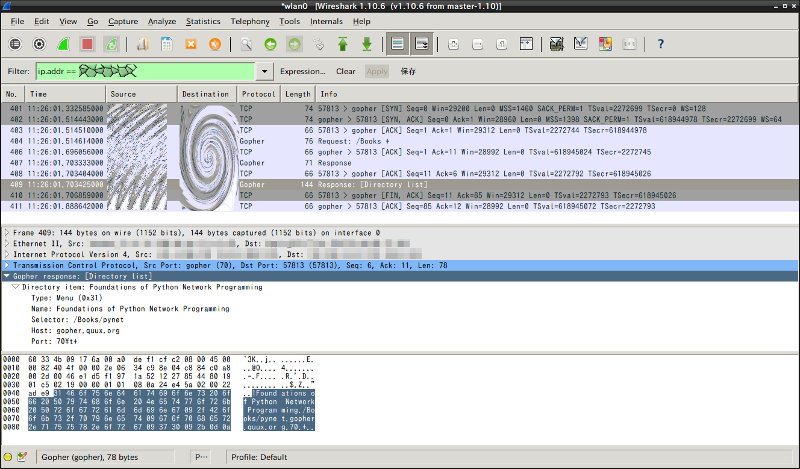Jump to the first packet up arrow
The width and height of the screenshot is (800, 469).
[x=342, y=44]
